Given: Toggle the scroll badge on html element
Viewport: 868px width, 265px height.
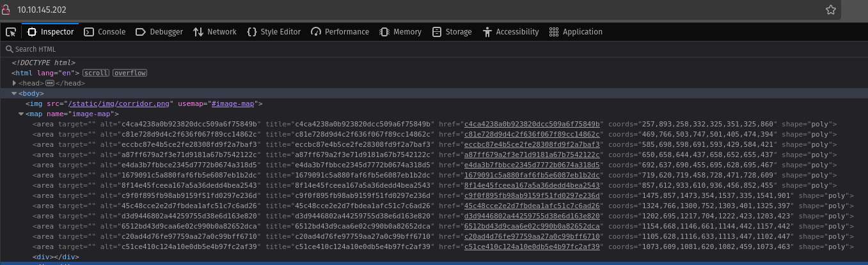Looking at the screenshot, I should (x=96, y=73).
